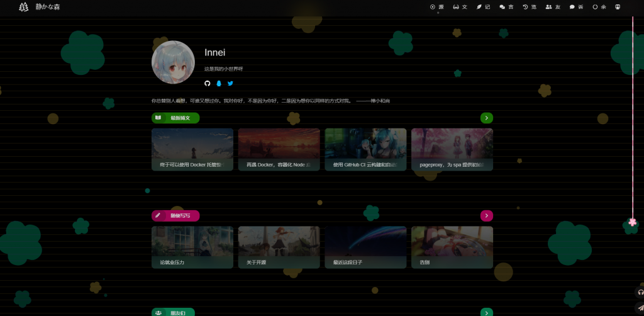The height and width of the screenshot is (316, 644).
Task: Open the 朋友们 section header button
Action: point(173,312)
